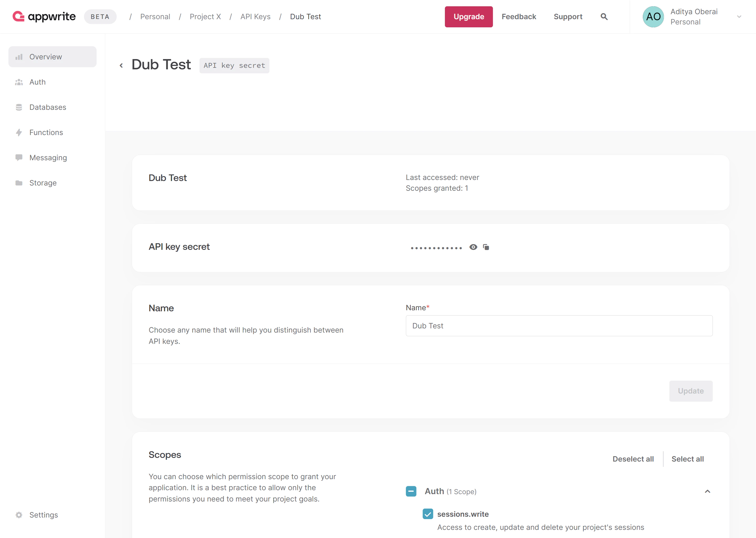Go to Storage in the sidebar
The width and height of the screenshot is (756, 538).
click(43, 183)
